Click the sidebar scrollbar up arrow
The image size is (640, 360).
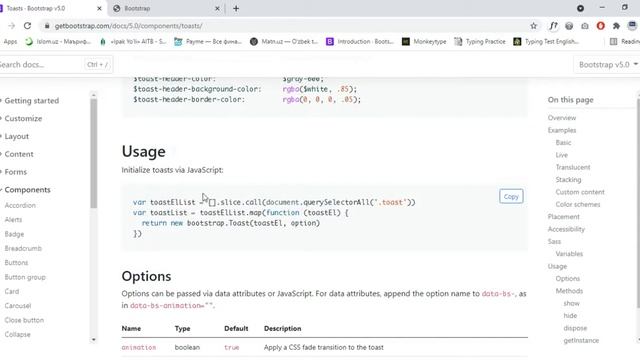click(94, 95)
